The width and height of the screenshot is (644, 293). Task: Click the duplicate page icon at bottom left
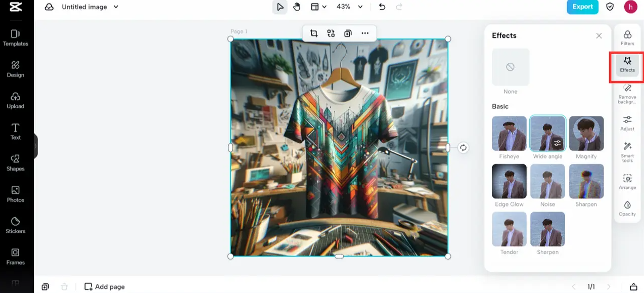tap(45, 286)
